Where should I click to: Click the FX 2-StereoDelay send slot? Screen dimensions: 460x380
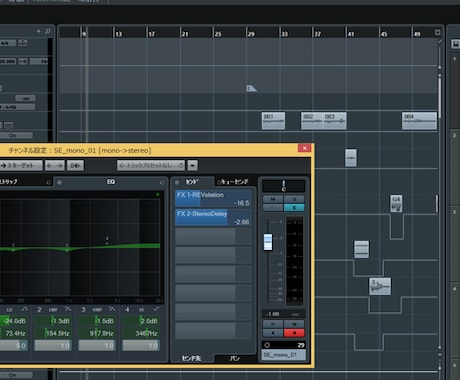(213, 218)
